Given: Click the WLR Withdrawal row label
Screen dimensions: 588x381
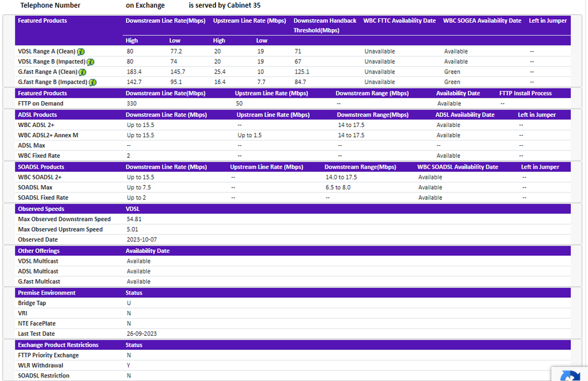Looking at the screenshot, I should [x=40, y=365].
